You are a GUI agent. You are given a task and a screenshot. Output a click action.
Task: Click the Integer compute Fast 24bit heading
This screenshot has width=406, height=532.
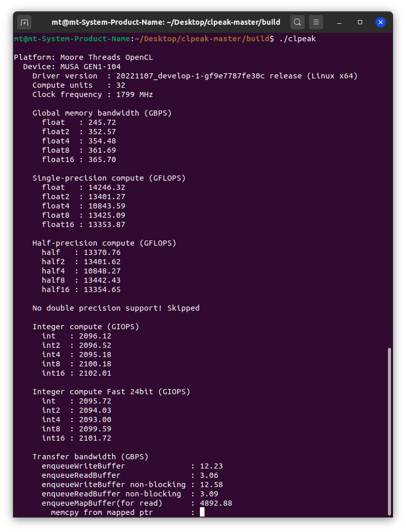point(111,392)
